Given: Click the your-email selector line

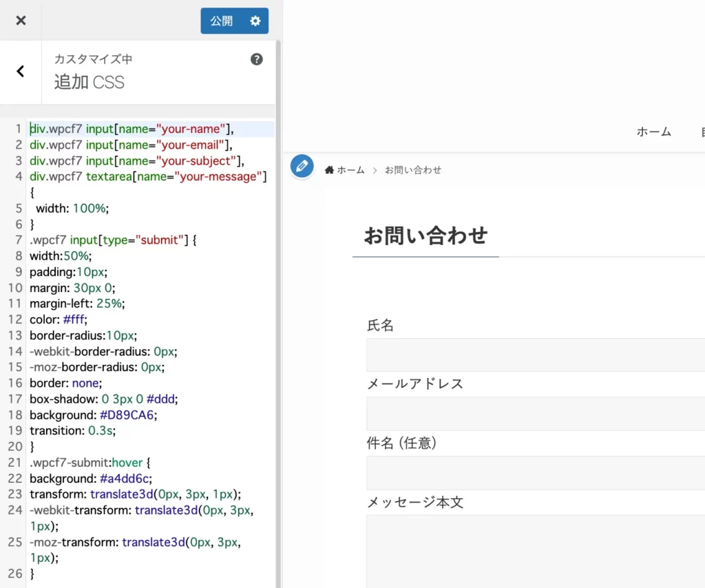Looking at the screenshot, I should pos(131,145).
